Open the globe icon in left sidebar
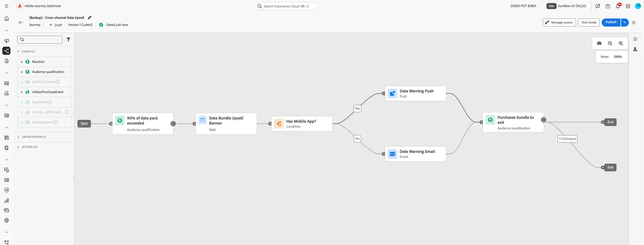 tap(6, 220)
